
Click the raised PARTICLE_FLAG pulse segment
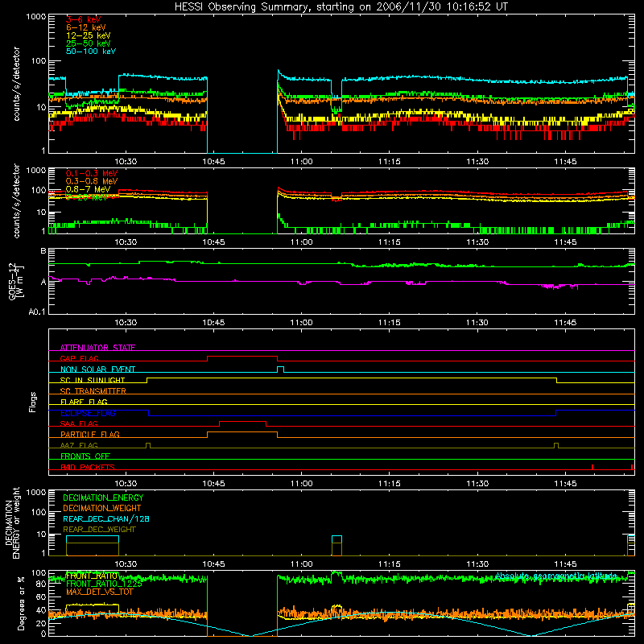point(242,432)
